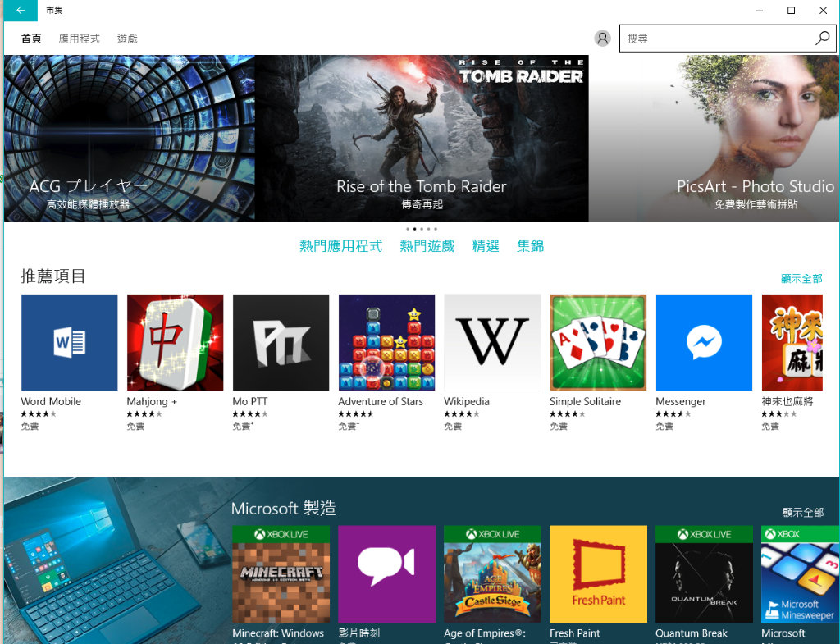Open the 熱門遊戲 top games link

point(427,246)
